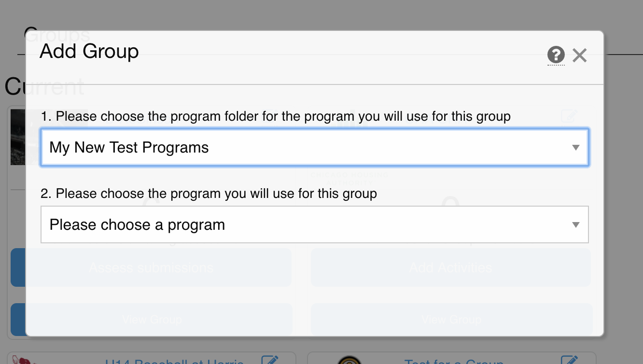643x364 pixels.
Task: Click the faded edit icon behind the dialog's top right
Action: [x=570, y=116]
